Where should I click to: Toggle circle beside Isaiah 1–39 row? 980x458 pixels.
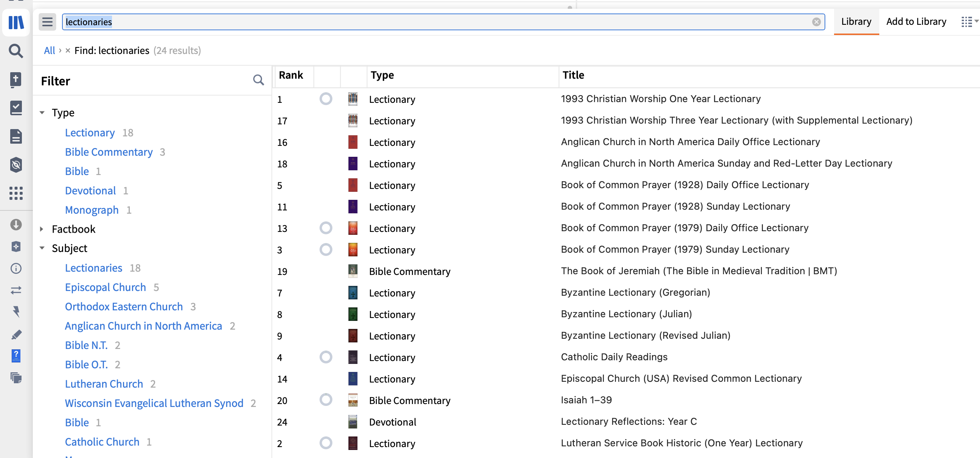[326, 400]
